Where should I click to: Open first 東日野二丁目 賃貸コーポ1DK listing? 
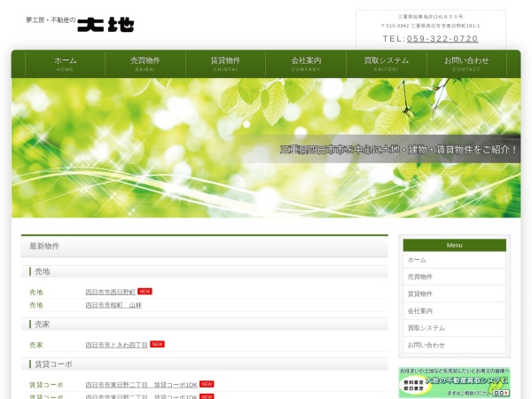141,385
